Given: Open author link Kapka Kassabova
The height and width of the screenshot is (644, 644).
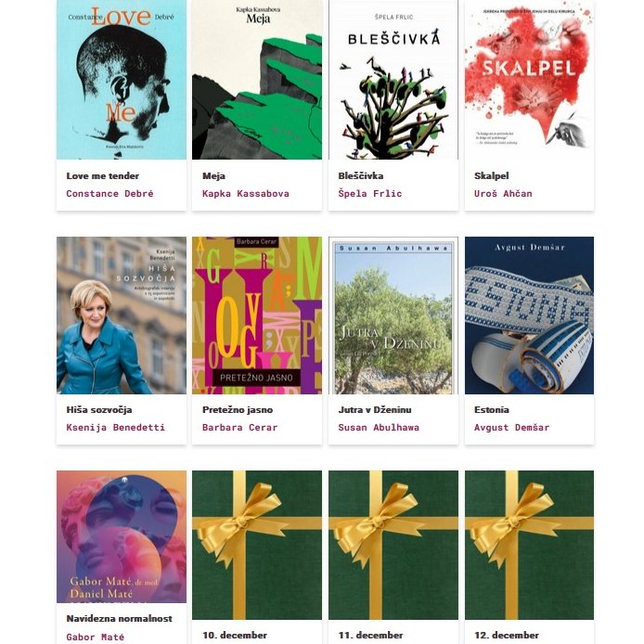Looking at the screenshot, I should pyautogui.click(x=246, y=193).
